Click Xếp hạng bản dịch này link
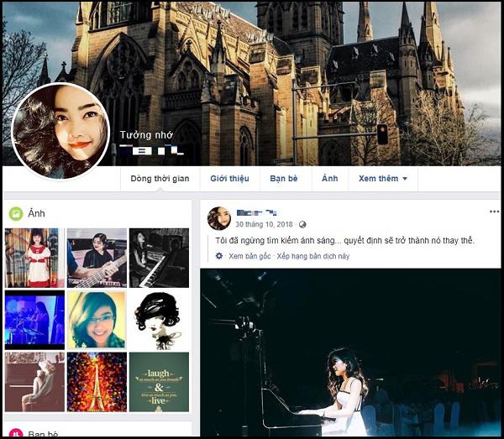Image resolution: width=504 pixels, height=439 pixels. (x=312, y=256)
